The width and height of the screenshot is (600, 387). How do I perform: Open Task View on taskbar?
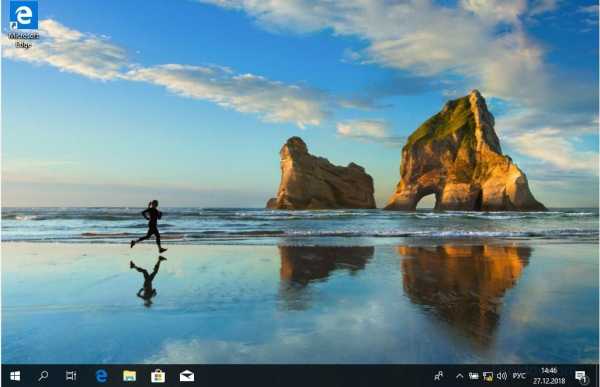click(71, 376)
